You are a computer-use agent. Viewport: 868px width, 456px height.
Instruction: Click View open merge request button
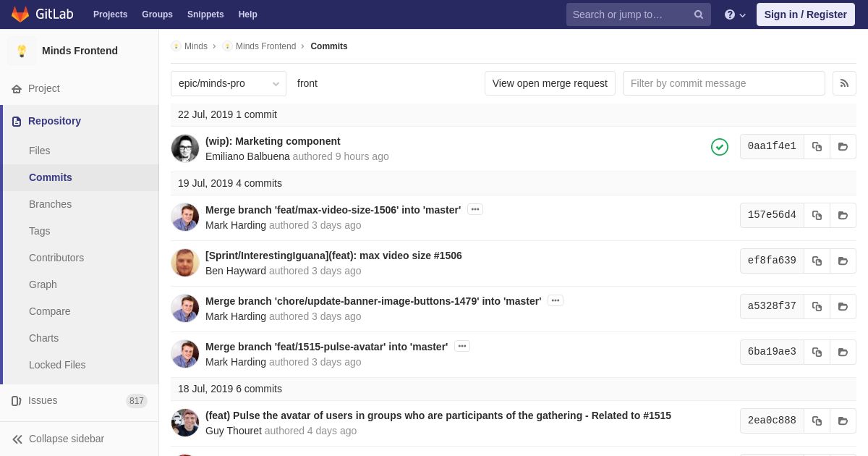click(x=550, y=83)
